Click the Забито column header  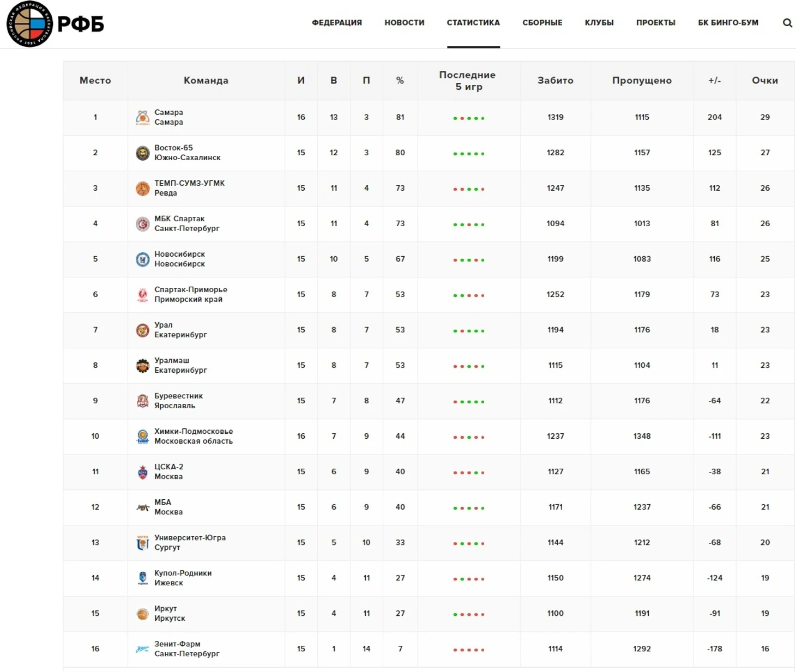(556, 81)
